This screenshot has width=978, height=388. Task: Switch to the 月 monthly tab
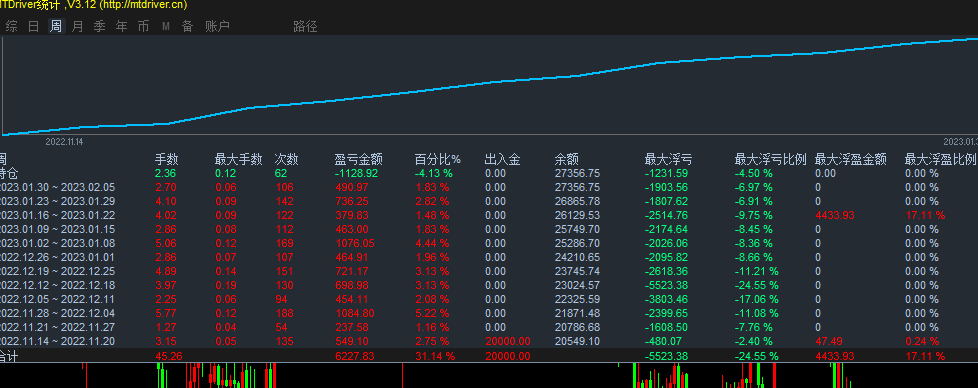point(77,26)
